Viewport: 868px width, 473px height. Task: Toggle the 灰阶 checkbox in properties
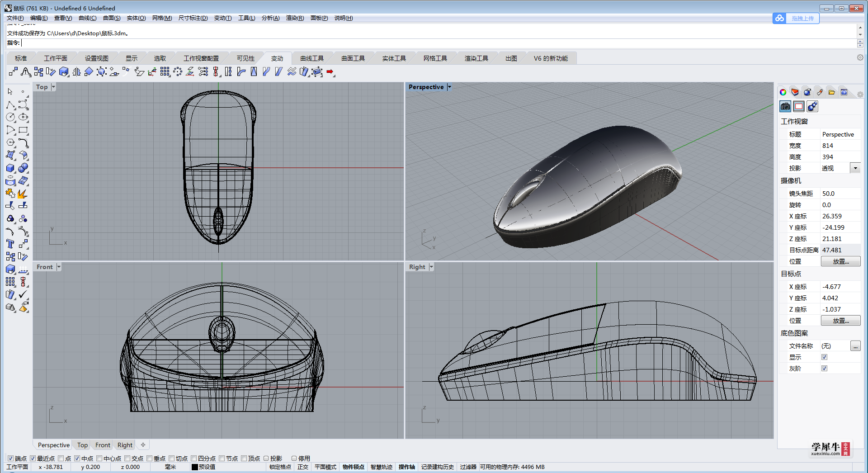point(824,368)
